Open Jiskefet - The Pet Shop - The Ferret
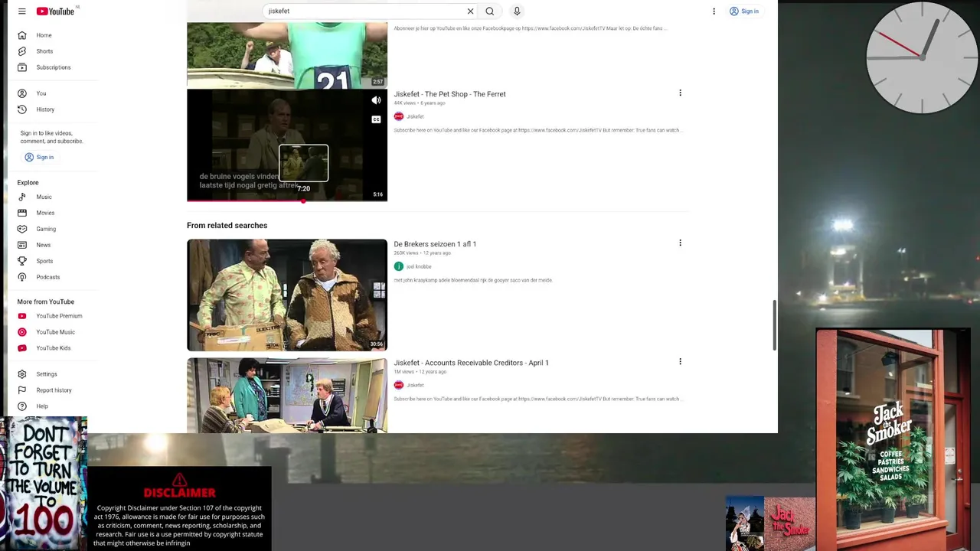The width and height of the screenshot is (980, 551). tap(449, 94)
